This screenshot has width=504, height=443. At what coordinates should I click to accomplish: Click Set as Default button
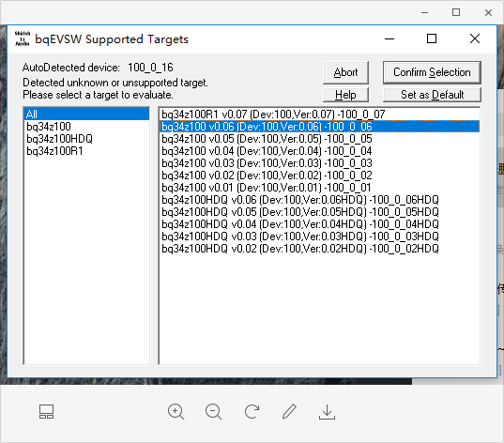pyautogui.click(x=432, y=95)
